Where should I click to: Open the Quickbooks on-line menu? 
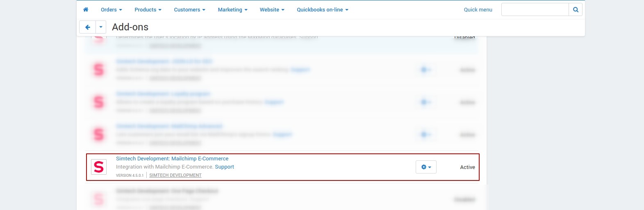(323, 9)
